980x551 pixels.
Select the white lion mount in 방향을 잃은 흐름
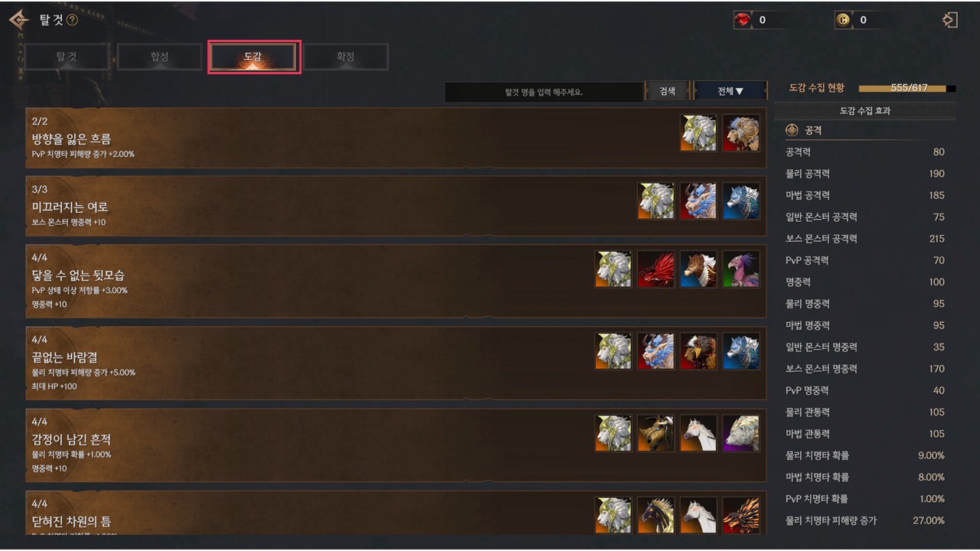click(699, 133)
